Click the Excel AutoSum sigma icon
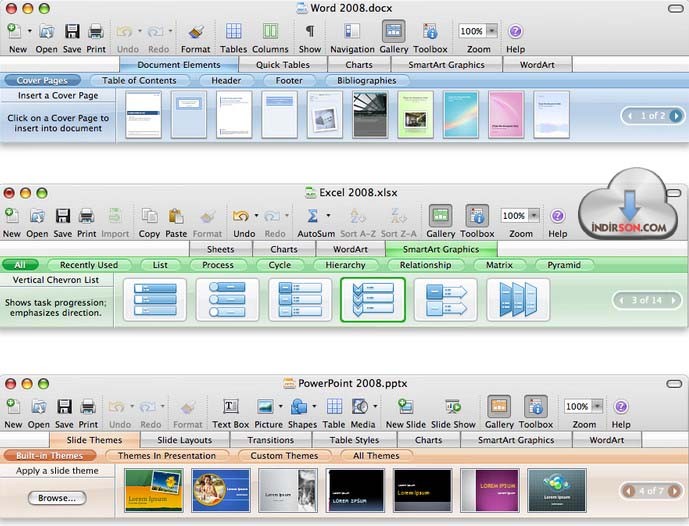Image resolution: width=689 pixels, height=526 pixels. (312, 216)
